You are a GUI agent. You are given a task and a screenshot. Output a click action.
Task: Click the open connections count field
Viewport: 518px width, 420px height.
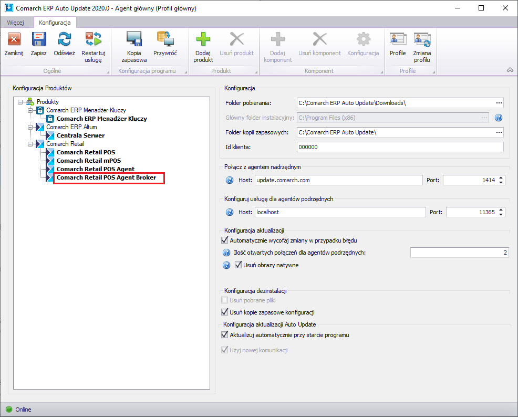459,253
